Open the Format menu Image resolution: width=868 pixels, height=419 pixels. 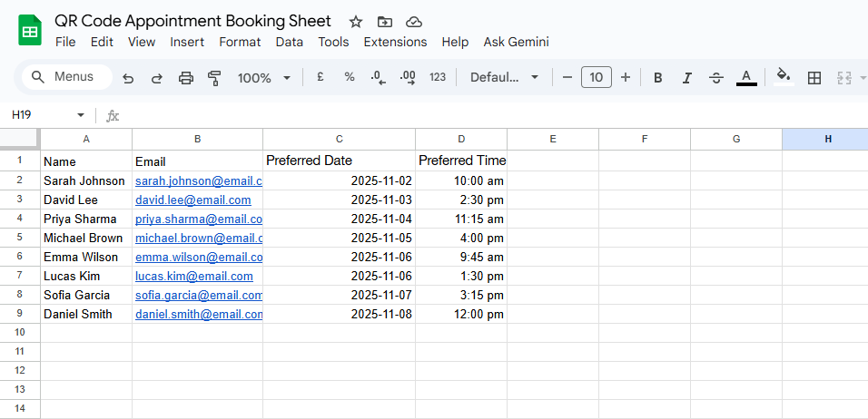(240, 42)
